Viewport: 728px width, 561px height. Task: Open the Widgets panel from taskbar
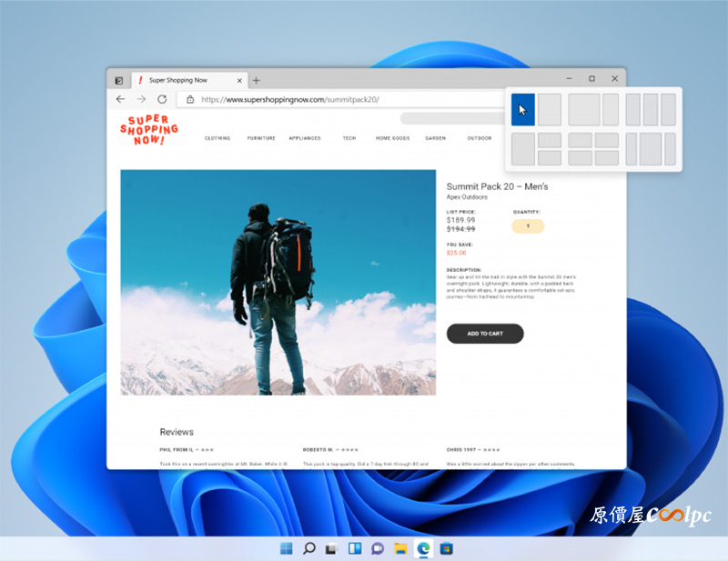[x=355, y=548]
